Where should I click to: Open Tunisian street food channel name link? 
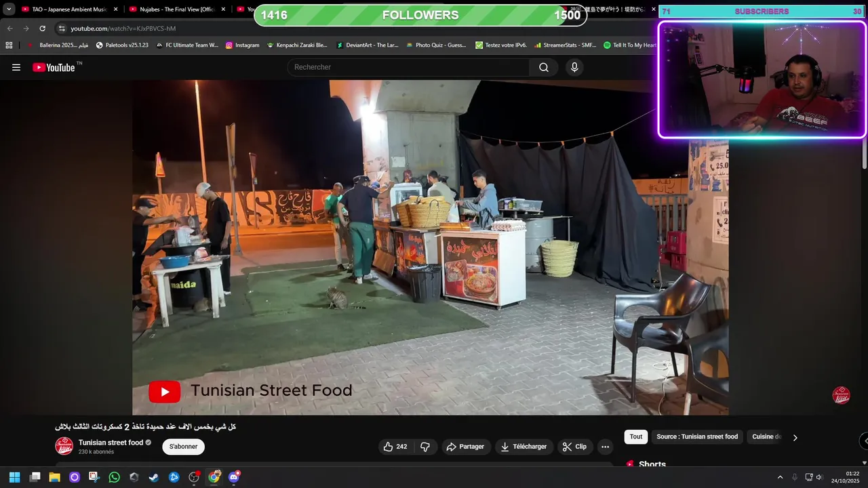tap(111, 443)
